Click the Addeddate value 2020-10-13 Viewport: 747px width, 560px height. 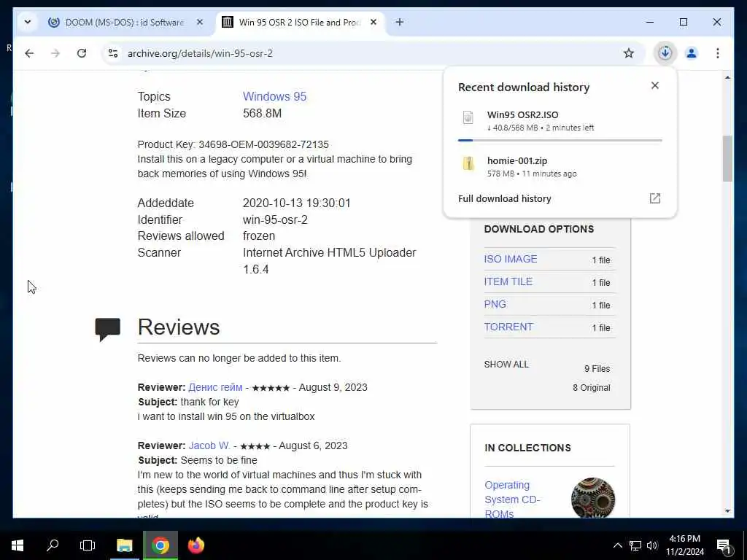296,203
